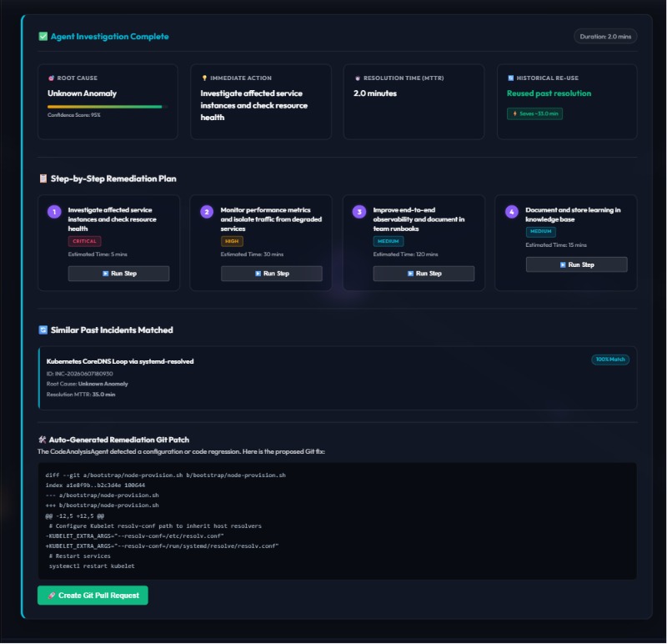Image resolution: width=667 pixels, height=644 pixels.
Task: Click the Duration: 2.0 mins badge
Action: (x=605, y=37)
